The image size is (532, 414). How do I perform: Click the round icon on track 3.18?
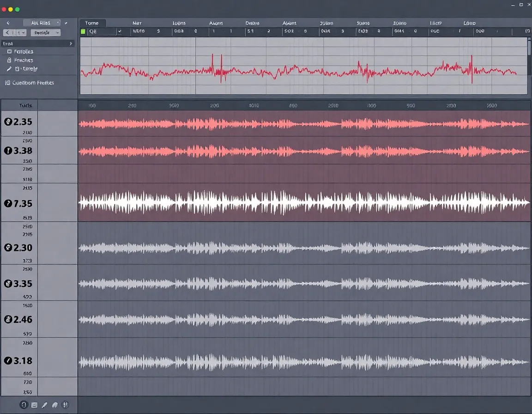click(7, 361)
